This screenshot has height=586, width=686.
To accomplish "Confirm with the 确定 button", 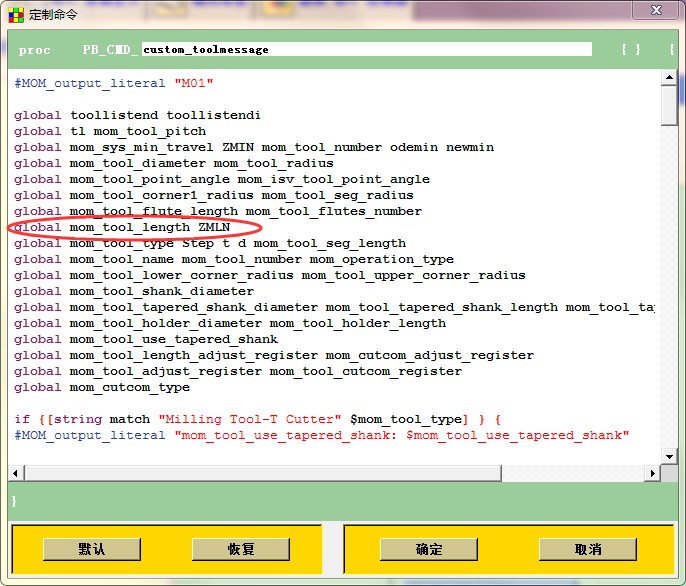I will pos(429,549).
